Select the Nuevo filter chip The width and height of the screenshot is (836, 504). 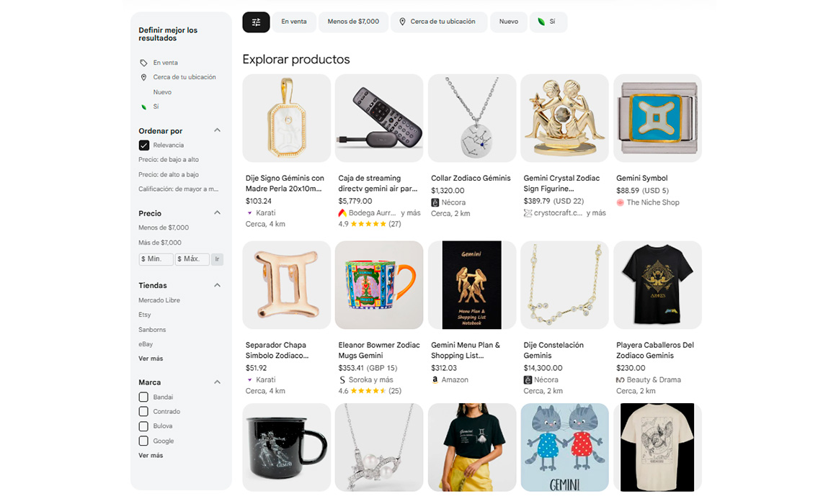(509, 22)
